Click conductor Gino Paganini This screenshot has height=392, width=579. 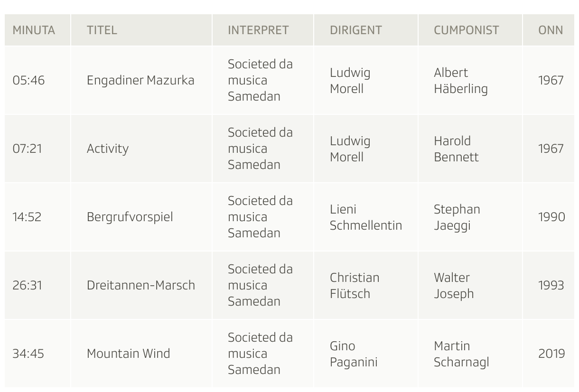tap(354, 354)
